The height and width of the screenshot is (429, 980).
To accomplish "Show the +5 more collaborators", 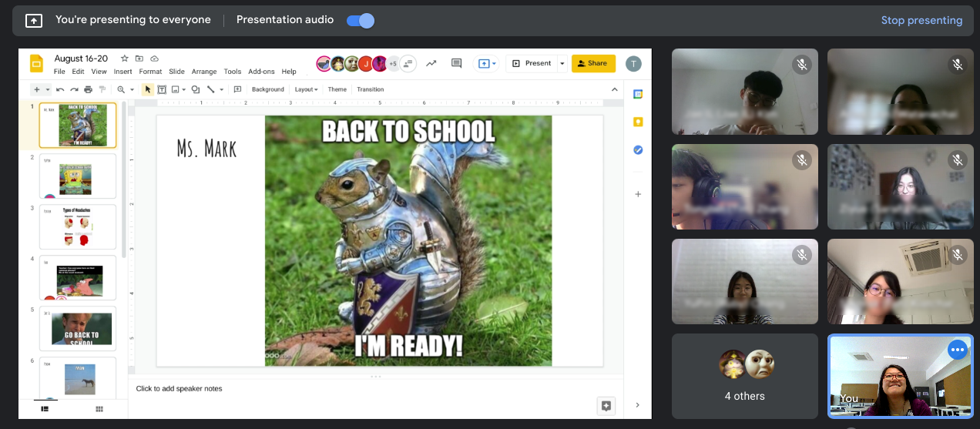I will pos(393,63).
